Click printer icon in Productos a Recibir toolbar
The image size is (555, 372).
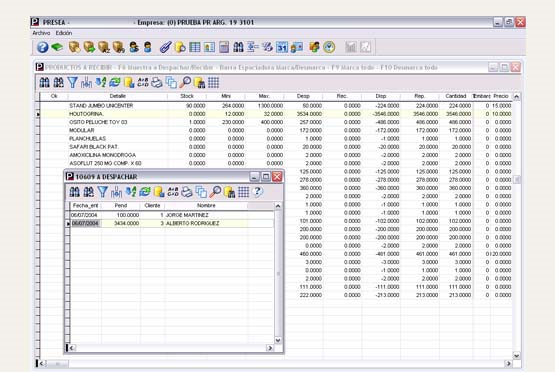click(x=157, y=82)
